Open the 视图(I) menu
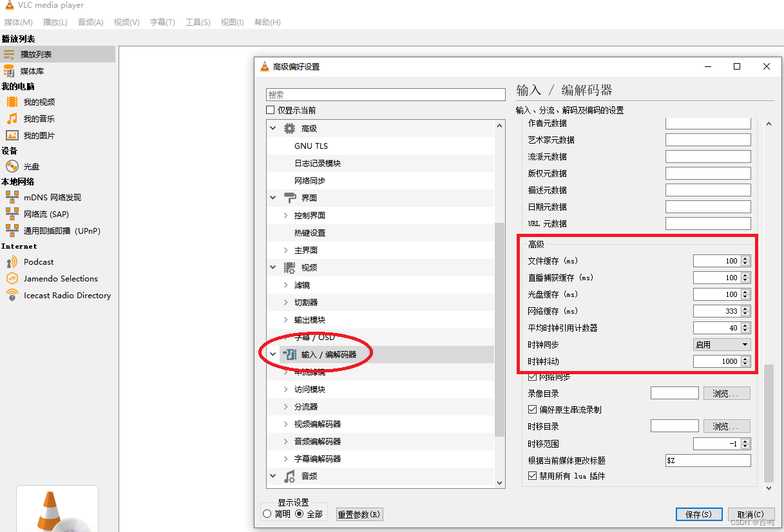This screenshot has width=784, height=532. [233, 23]
